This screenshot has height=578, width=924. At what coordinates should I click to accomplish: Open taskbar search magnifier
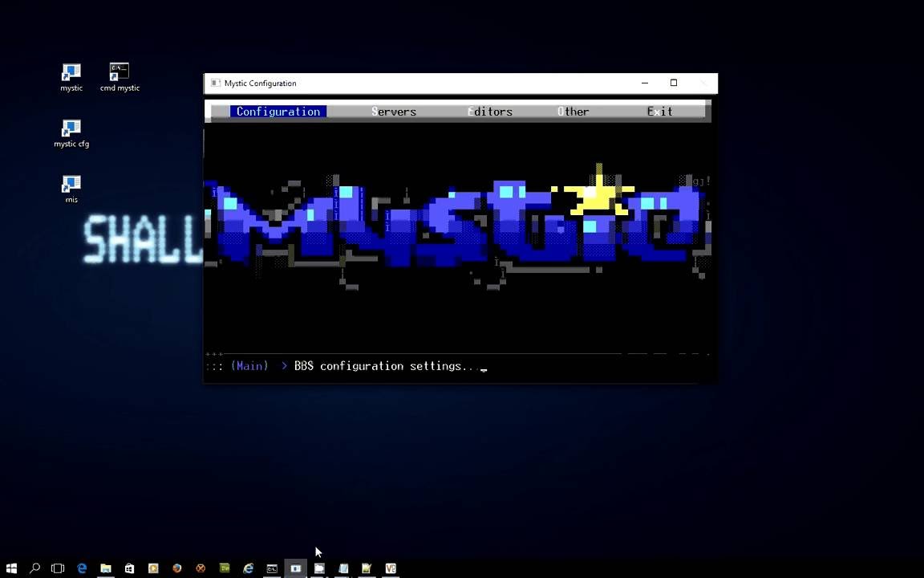point(34,568)
